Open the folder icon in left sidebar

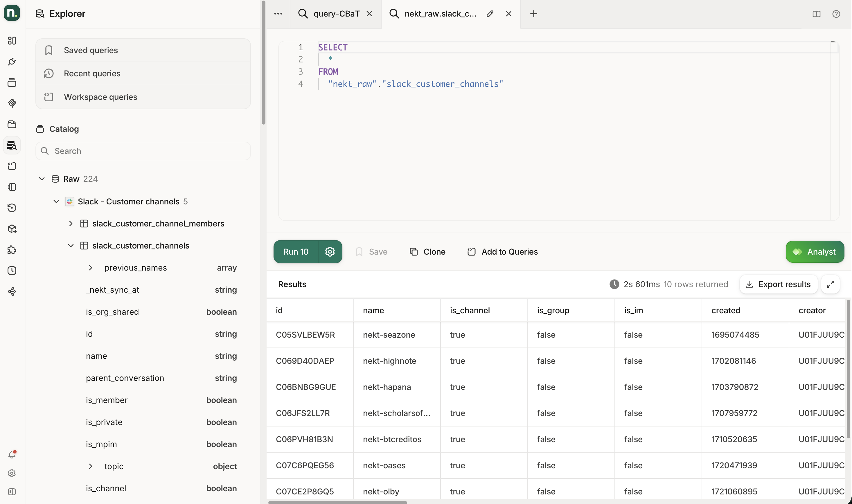tap(12, 124)
